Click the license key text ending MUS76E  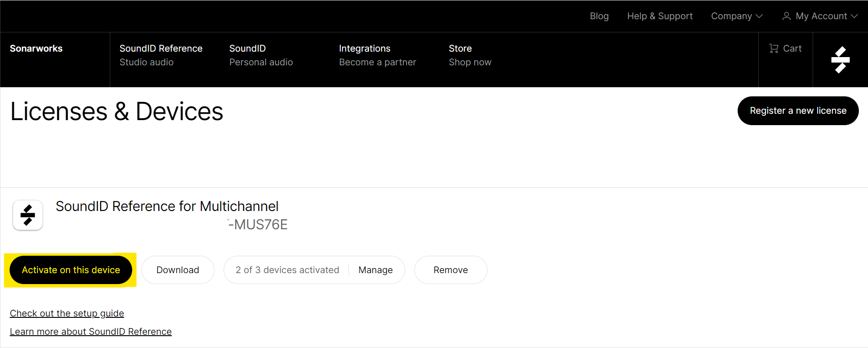pos(258,225)
